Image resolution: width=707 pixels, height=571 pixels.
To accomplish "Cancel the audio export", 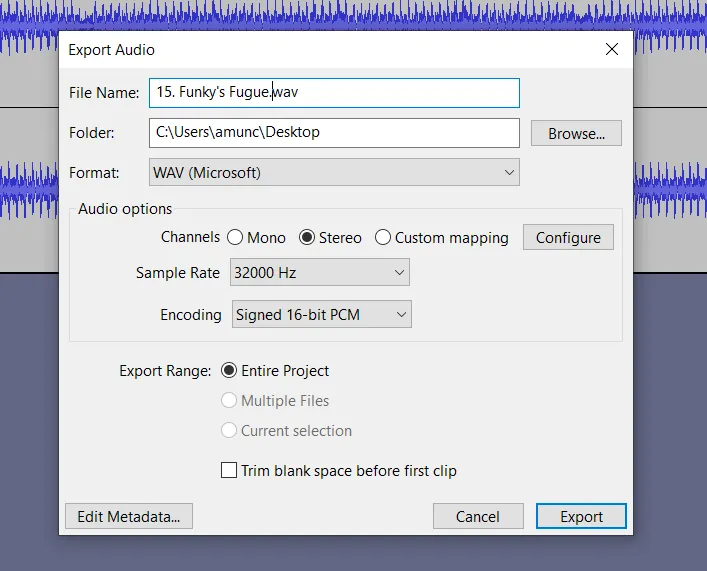I will (478, 516).
